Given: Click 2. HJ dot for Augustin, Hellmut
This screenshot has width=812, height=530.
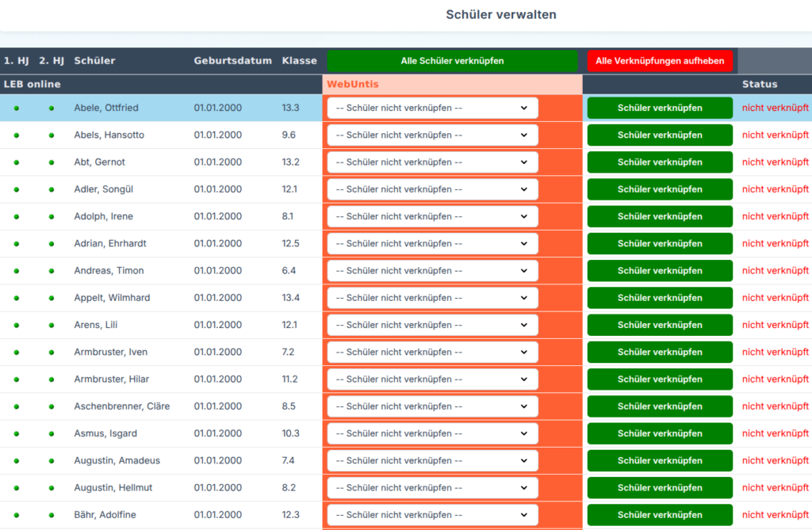Looking at the screenshot, I should (52, 488).
